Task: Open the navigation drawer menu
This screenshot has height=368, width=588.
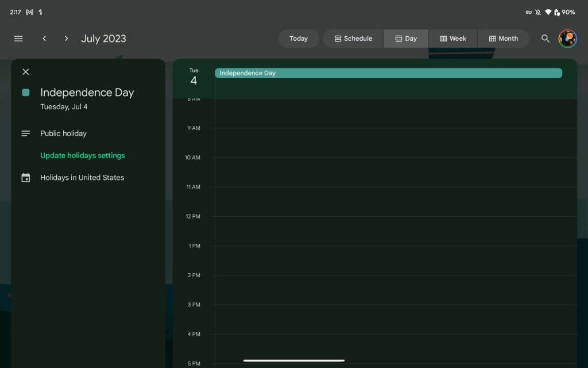Action: [18, 39]
